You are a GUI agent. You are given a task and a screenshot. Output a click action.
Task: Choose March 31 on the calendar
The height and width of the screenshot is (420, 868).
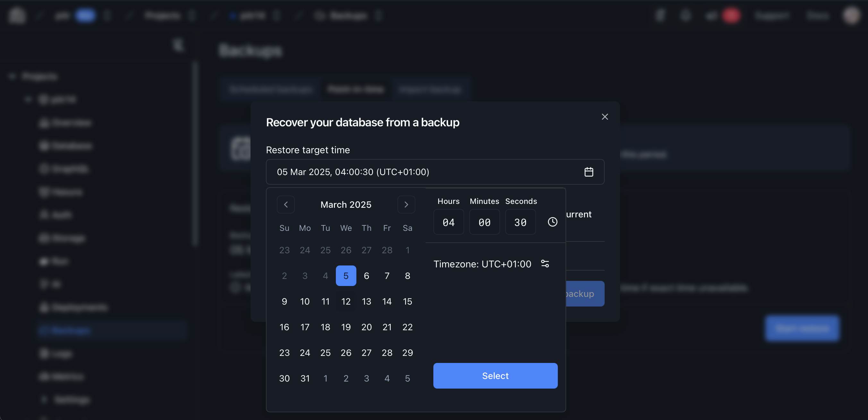(305, 378)
